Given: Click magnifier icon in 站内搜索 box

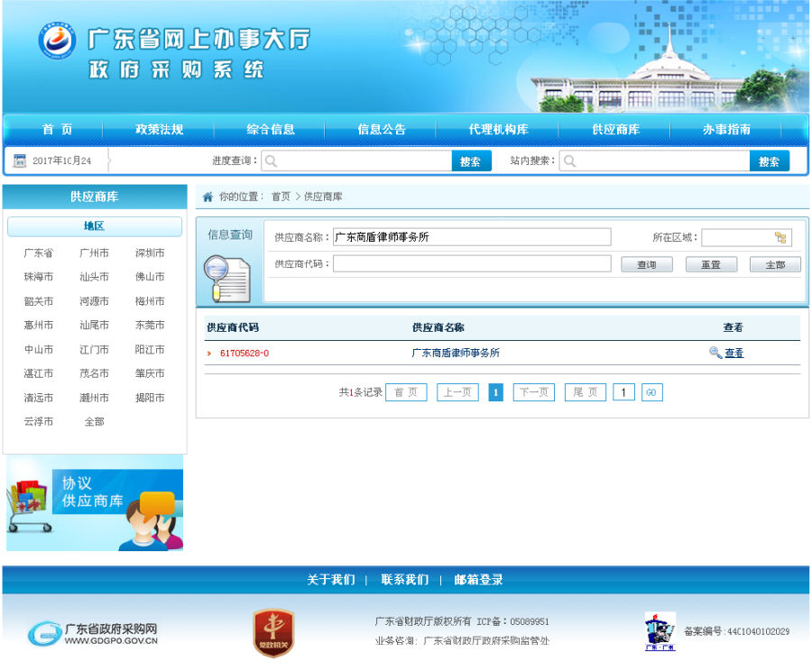Looking at the screenshot, I should pos(569,161).
